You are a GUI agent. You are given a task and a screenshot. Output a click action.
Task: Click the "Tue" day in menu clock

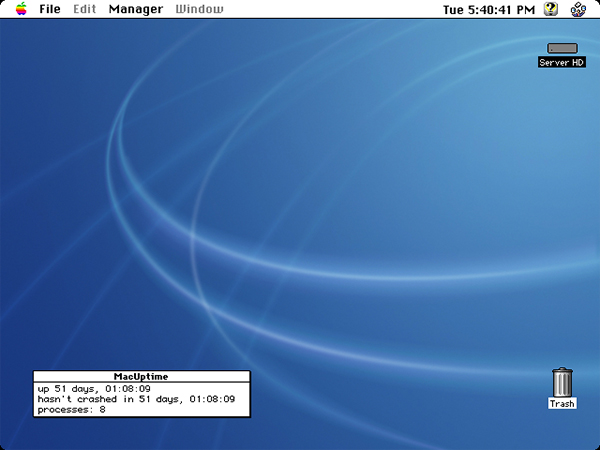coord(453,9)
